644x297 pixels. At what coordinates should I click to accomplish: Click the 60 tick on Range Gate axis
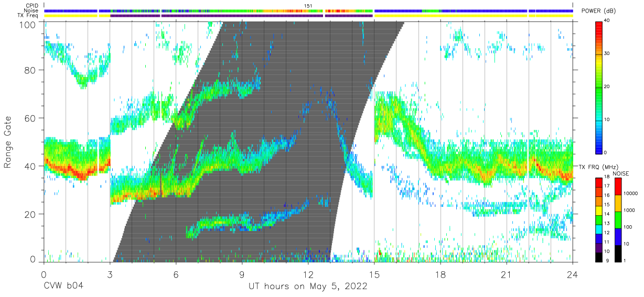[x=30, y=118]
